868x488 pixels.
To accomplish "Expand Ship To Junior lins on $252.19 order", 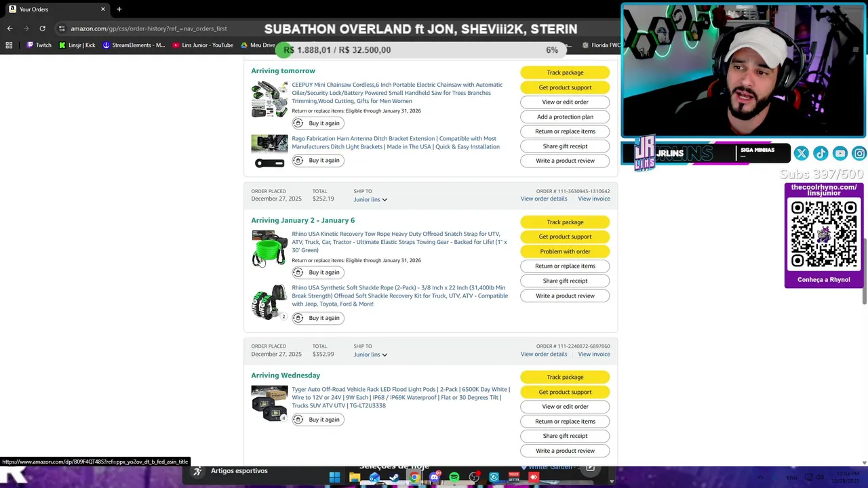I will [370, 199].
